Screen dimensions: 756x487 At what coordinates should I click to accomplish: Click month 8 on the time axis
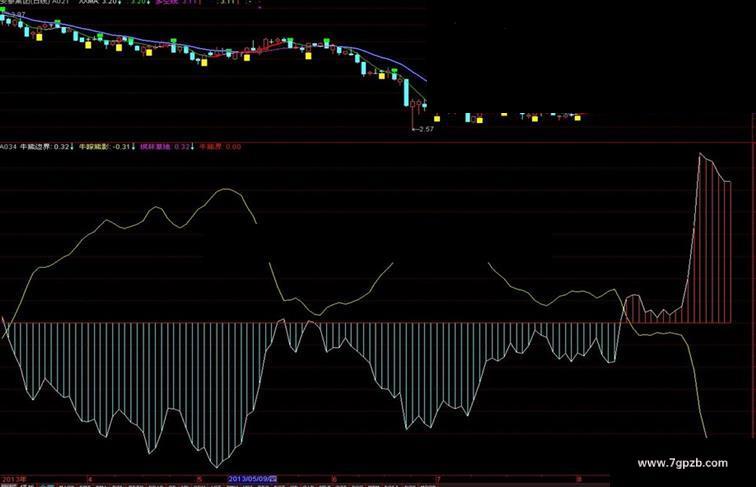(x=579, y=479)
